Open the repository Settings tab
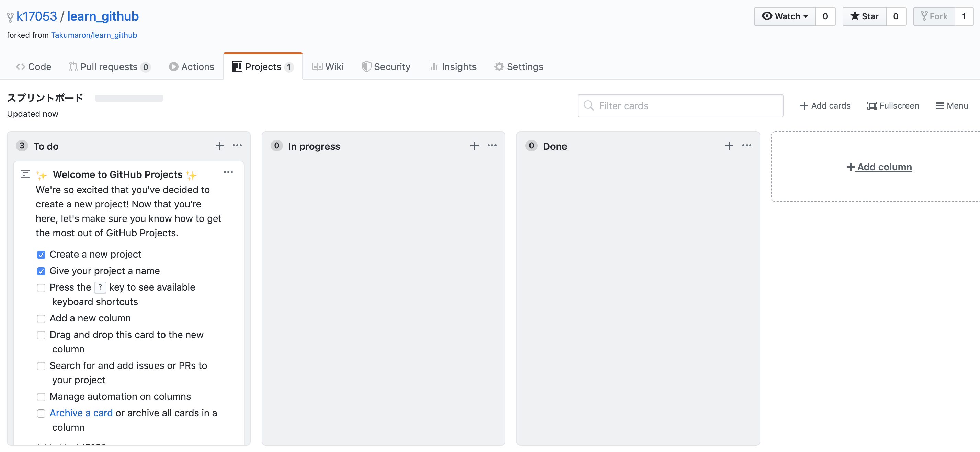The image size is (980, 452). 519,67
